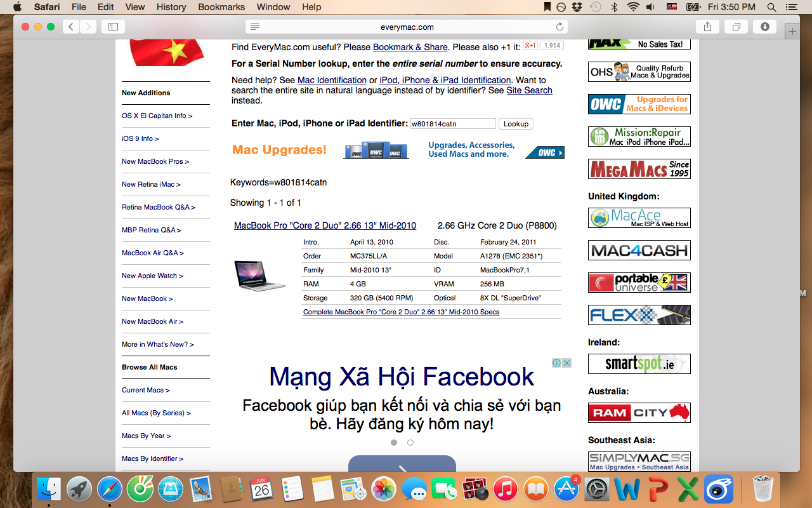Click the Safari forward navigation arrow
This screenshot has height=508, width=812.
[88, 27]
